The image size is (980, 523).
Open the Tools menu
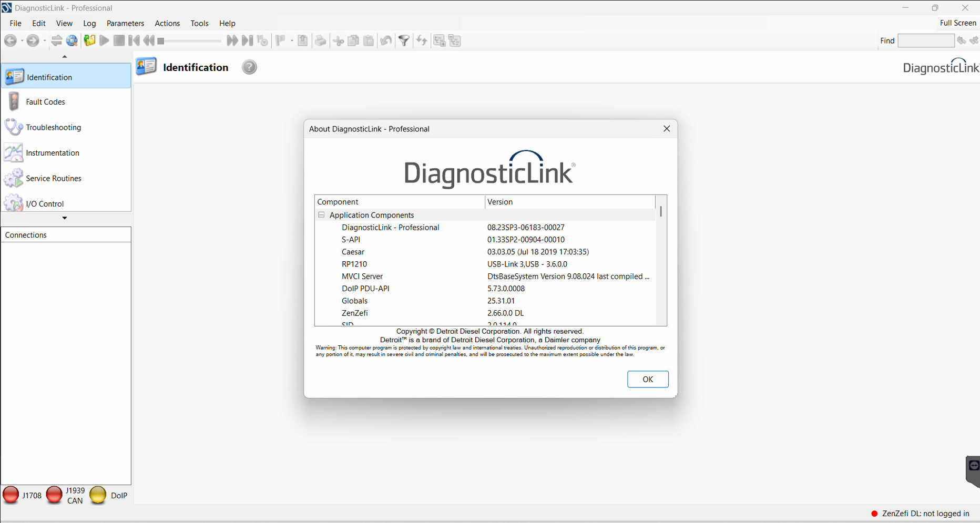(199, 23)
